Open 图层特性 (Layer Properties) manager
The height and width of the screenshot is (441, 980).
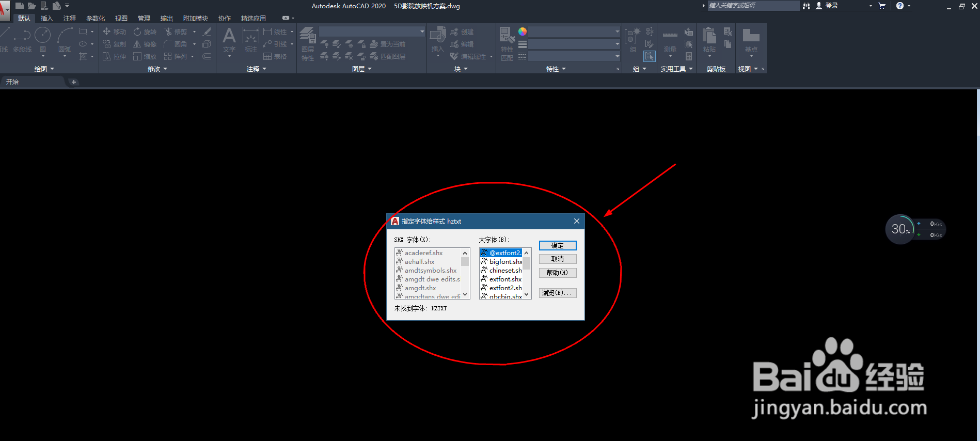click(x=308, y=44)
